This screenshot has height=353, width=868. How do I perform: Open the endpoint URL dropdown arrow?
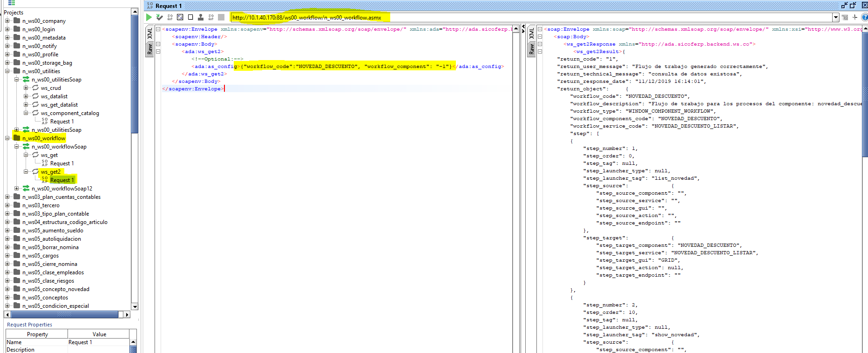click(836, 17)
